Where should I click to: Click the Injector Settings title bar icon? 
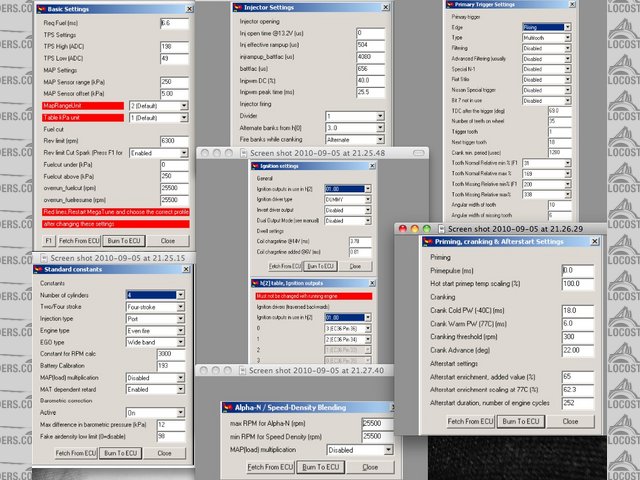coord(238,7)
